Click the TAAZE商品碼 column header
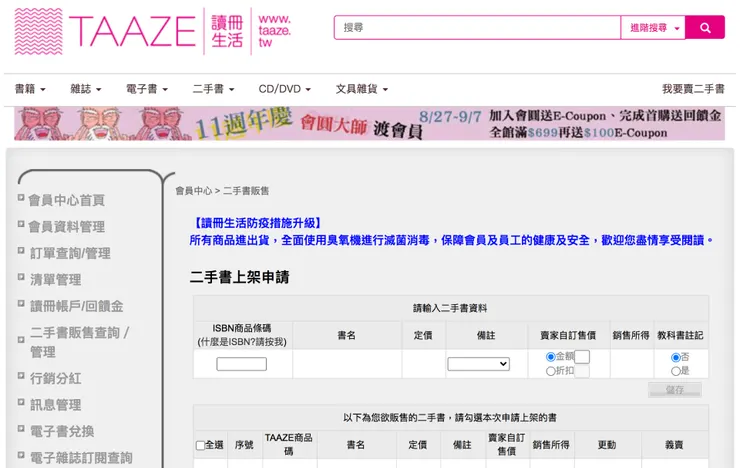This screenshot has height=468, width=740. pyautogui.click(x=288, y=444)
